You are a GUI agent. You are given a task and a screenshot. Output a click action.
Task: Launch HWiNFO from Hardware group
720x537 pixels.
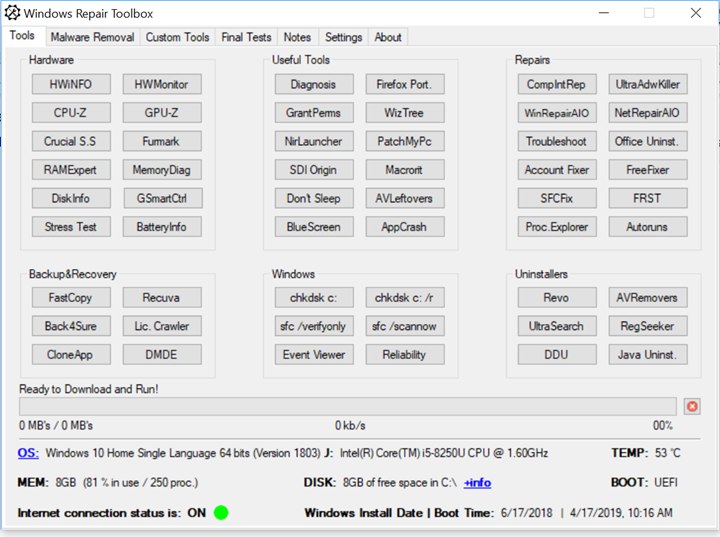point(71,85)
